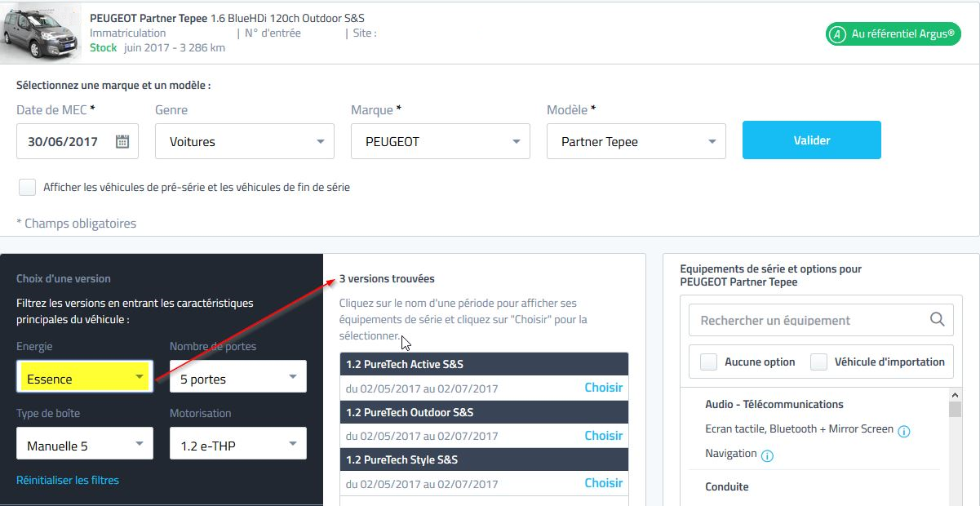Viewport: 980px width, 506px height.
Task: Open the Genre dropdown showing Voitures
Action: [245, 141]
